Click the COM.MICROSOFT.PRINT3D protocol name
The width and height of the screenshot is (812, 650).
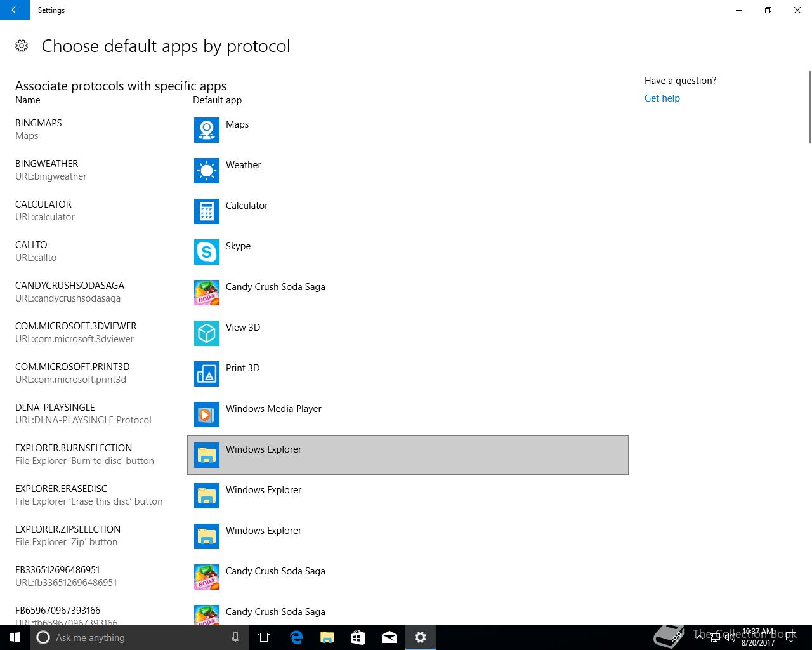(x=72, y=367)
